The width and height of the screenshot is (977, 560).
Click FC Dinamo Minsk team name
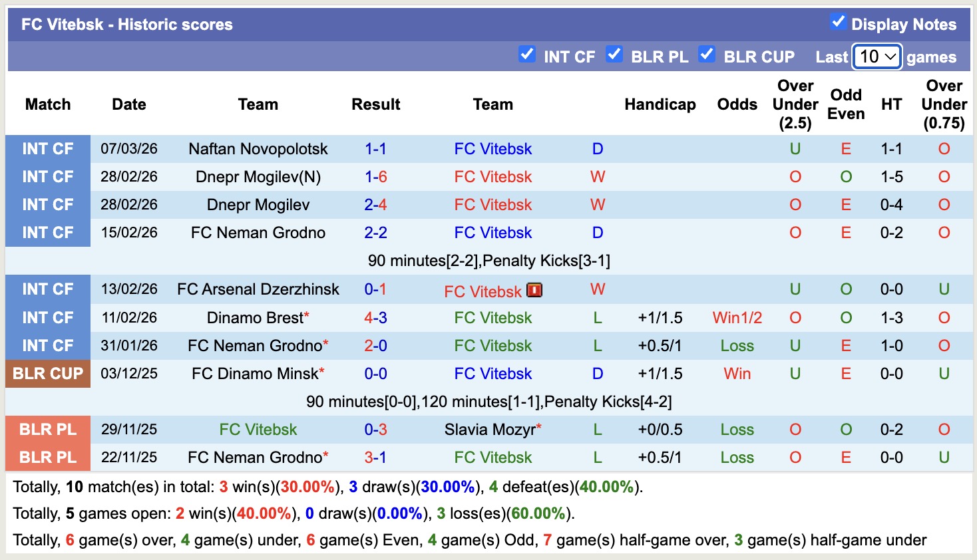(x=255, y=374)
